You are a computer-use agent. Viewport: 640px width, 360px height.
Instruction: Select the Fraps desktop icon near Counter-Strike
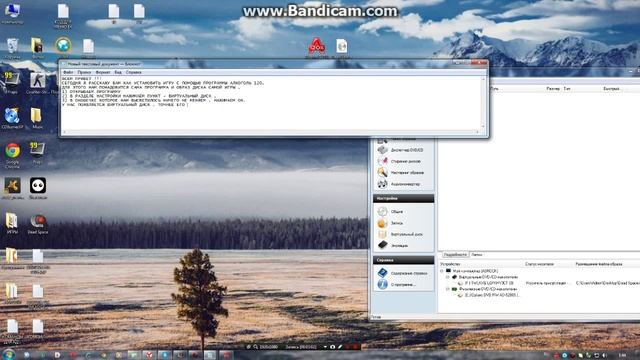[x=11, y=83]
